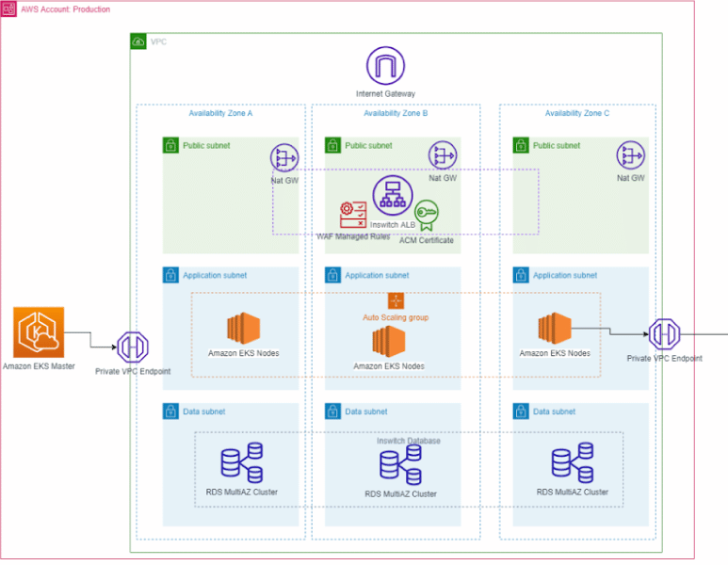Image resolution: width=728 pixels, height=565 pixels.
Task: Click Data subnet label in Zone A
Action: pyautogui.click(x=203, y=412)
